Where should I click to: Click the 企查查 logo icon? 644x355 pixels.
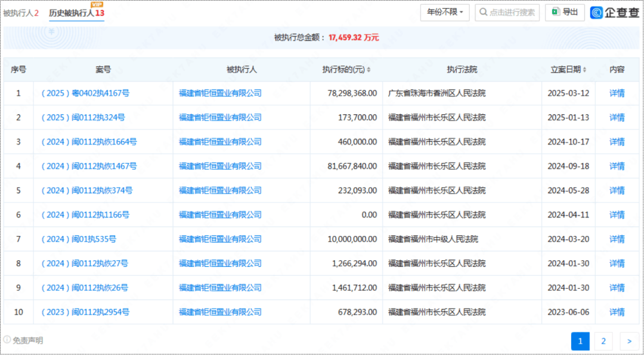point(597,13)
